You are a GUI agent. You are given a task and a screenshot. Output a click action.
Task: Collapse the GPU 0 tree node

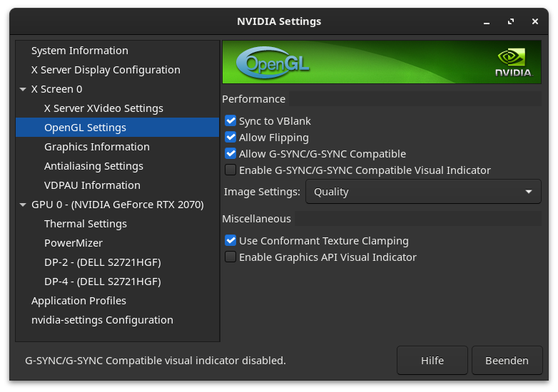coord(23,205)
